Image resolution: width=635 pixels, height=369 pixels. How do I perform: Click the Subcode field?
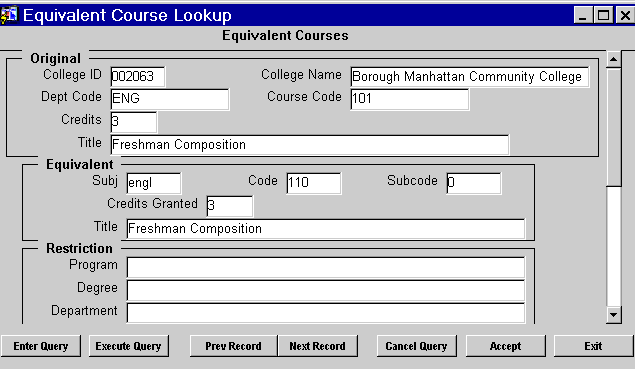point(474,183)
